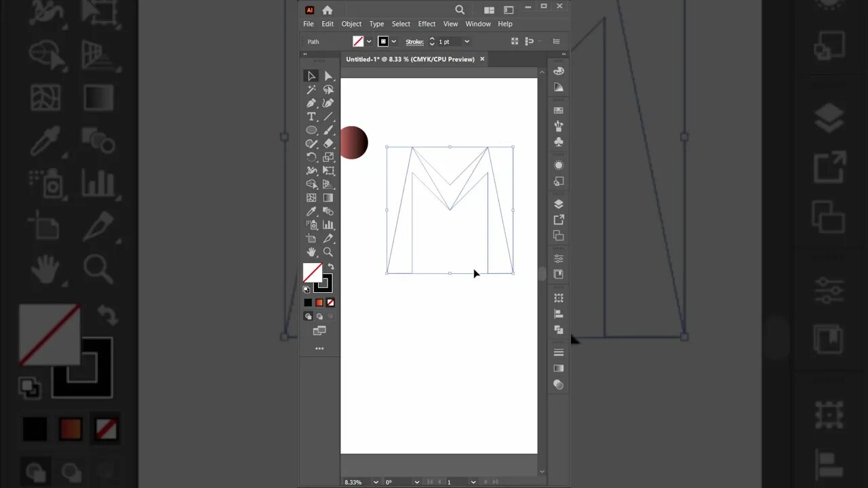Select the Scale tool
Screen dimensions: 868x488
pyautogui.click(x=328, y=157)
